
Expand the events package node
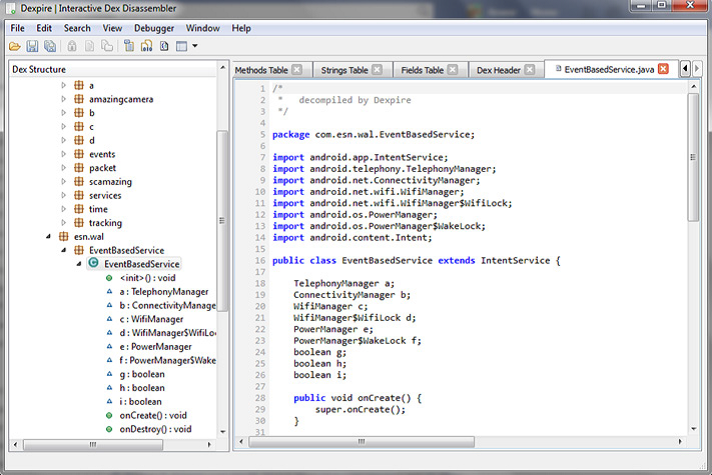64,154
